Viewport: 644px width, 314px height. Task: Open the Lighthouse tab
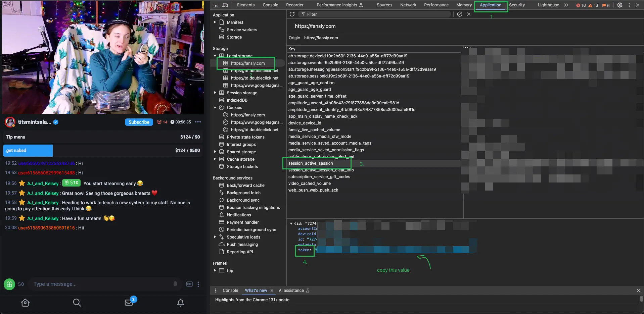pos(548,5)
